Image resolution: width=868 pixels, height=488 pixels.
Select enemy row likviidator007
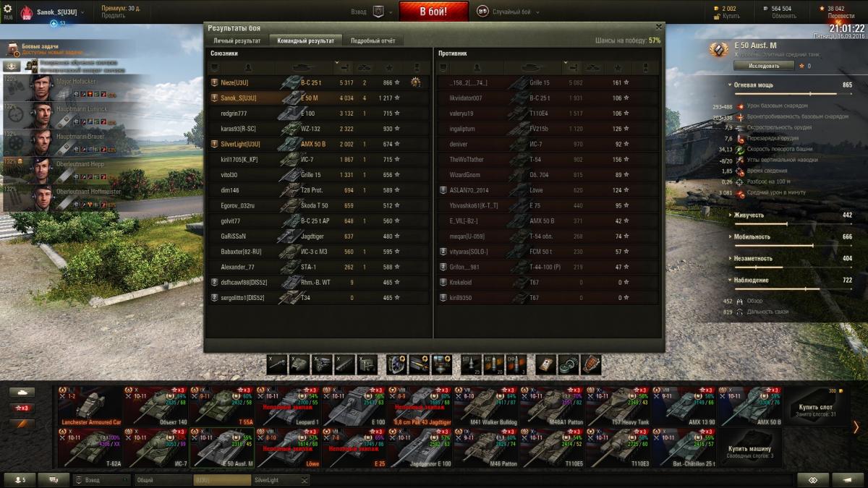(548, 98)
